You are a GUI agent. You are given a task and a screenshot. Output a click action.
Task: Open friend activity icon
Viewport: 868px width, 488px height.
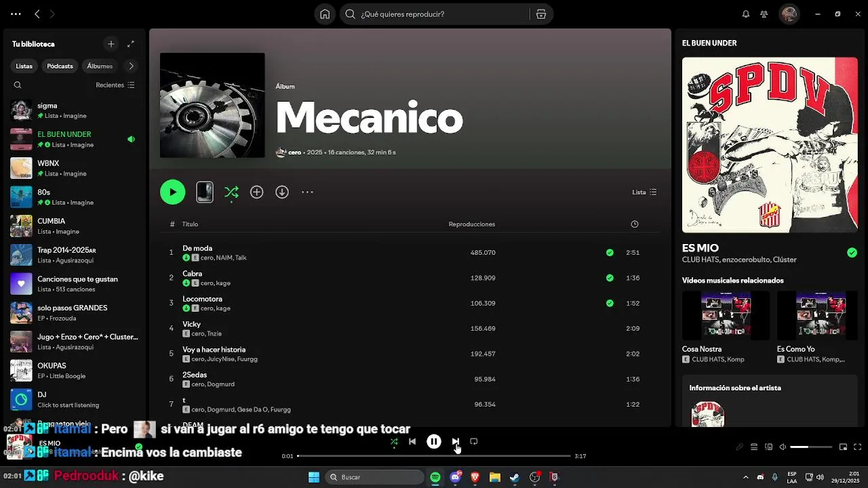click(764, 14)
